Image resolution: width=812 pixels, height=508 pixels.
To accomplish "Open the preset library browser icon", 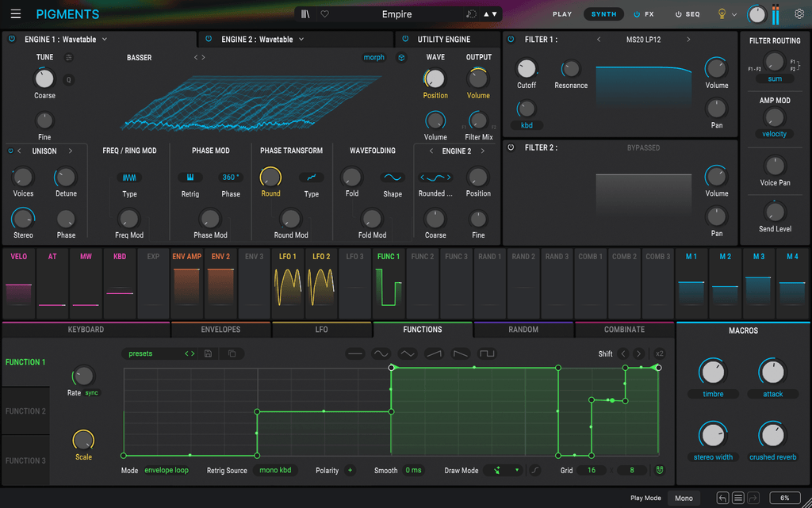I will pos(305,13).
